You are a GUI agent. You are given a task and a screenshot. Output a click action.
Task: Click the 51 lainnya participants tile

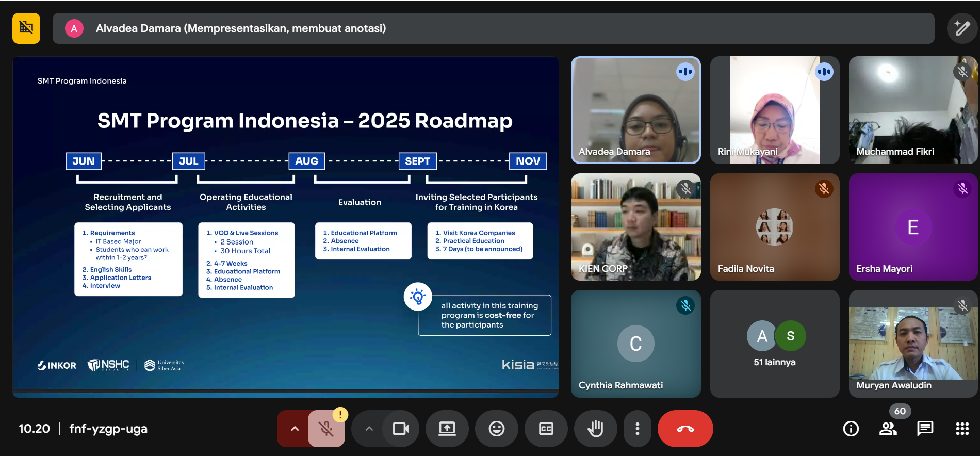tap(774, 344)
